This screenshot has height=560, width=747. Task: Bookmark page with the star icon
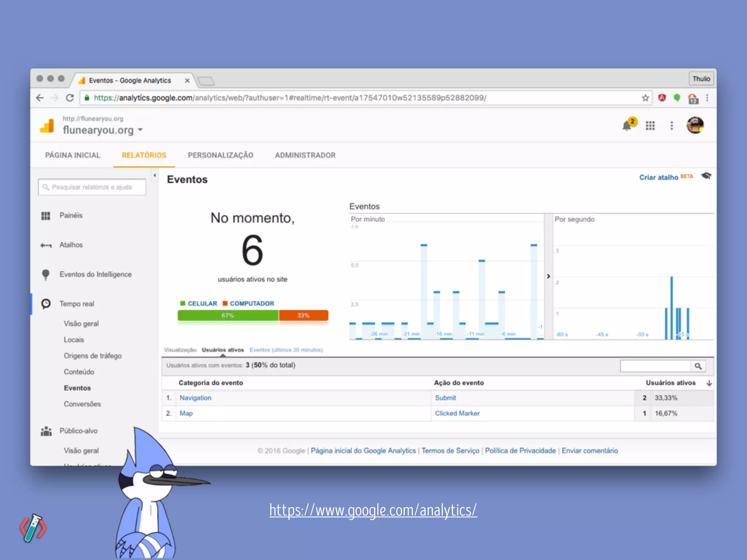click(x=645, y=98)
